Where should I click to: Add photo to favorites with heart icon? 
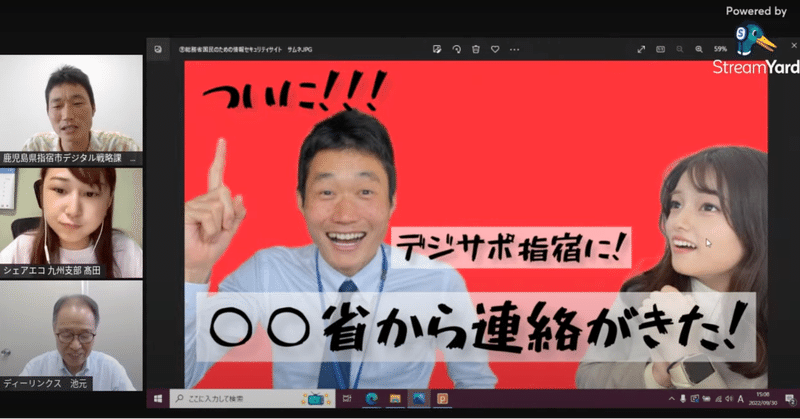(x=495, y=49)
